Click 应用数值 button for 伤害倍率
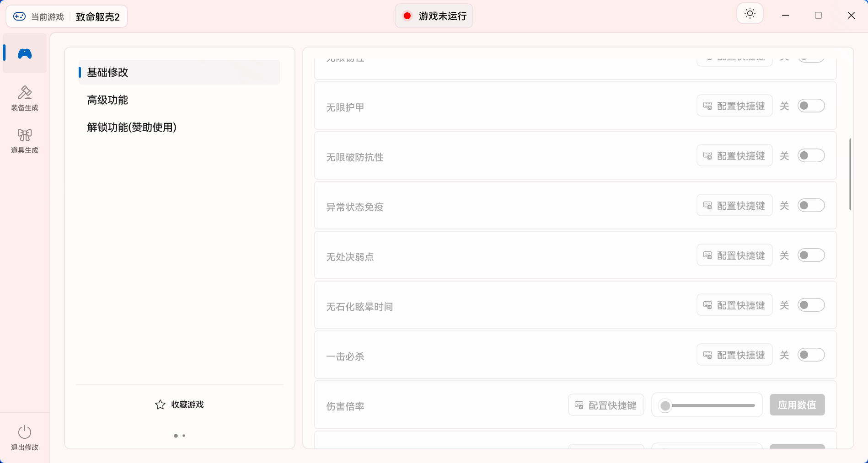868x463 pixels. click(797, 405)
